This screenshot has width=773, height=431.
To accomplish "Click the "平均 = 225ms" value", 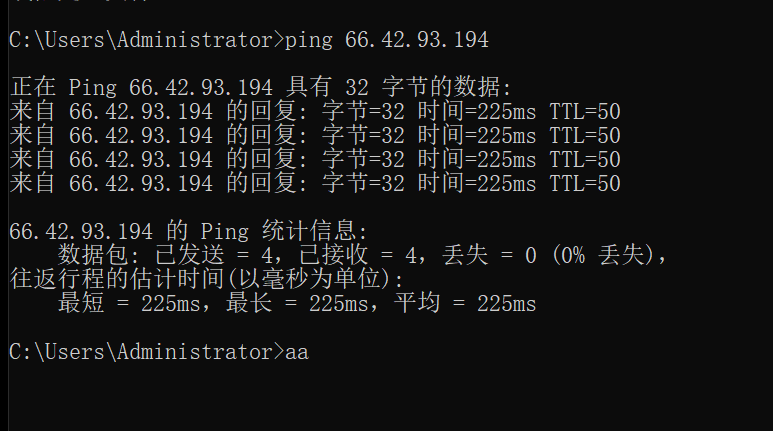I will click(465, 303).
